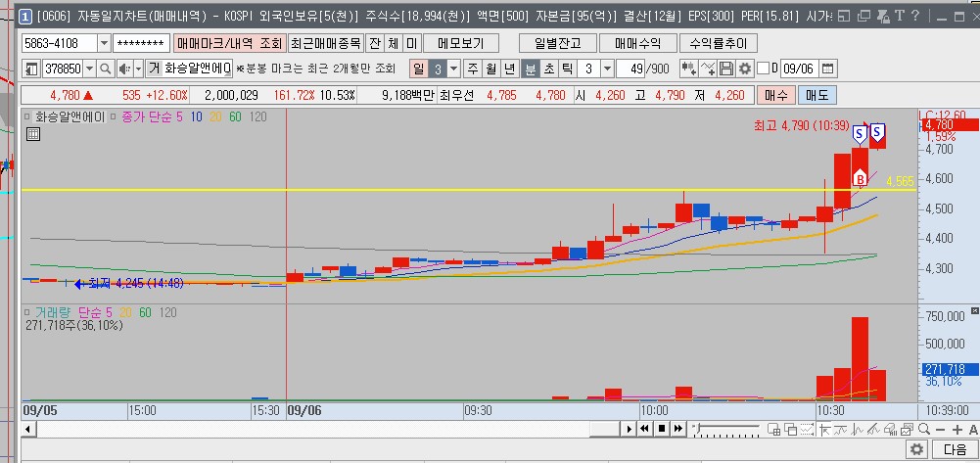The width and height of the screenshot is (980, 463).
Task: Click the volume panel corner close box
Action: pyautogui.click(x=974, y=310)
